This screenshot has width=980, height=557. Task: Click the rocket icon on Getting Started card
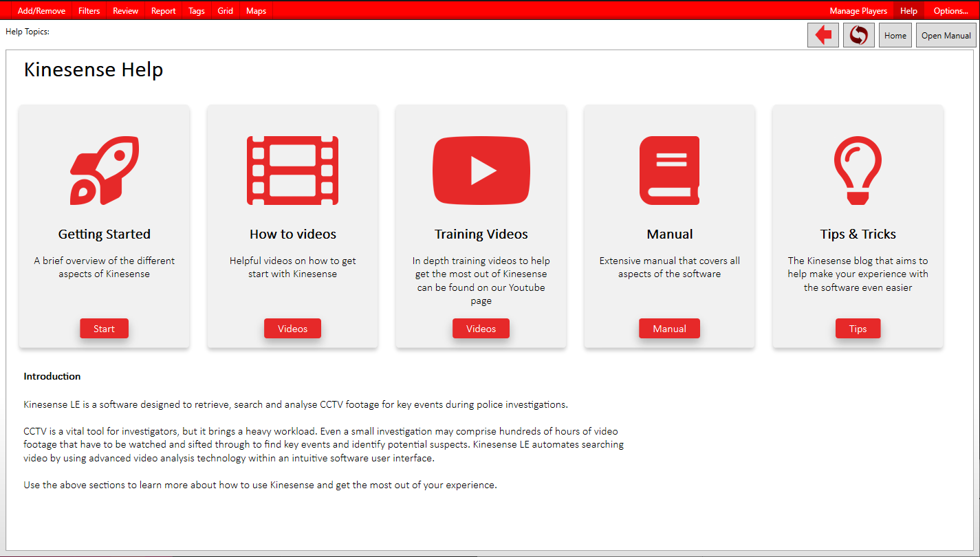(x=105, y=171)
